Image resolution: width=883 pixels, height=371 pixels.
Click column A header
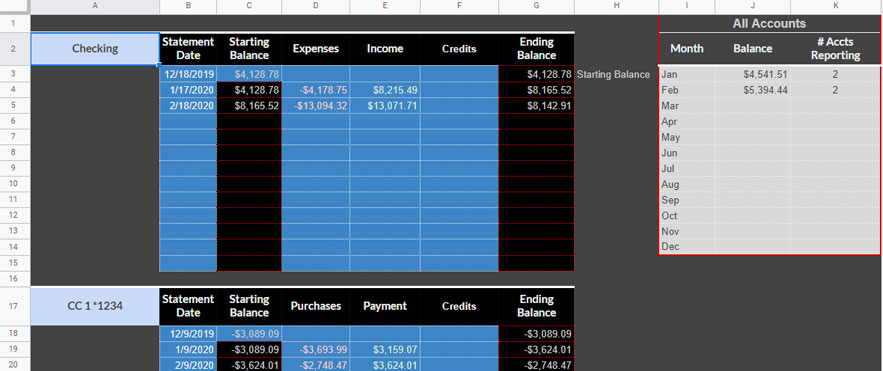coord(95,6)
